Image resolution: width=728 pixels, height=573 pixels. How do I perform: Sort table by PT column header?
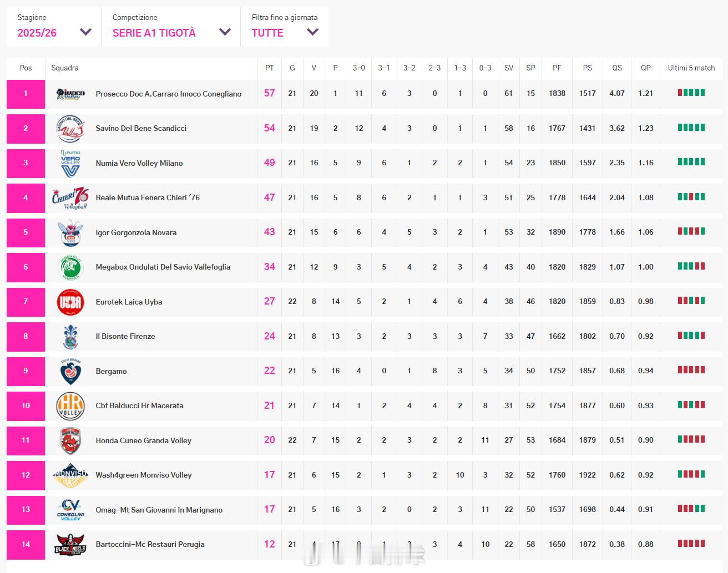pos(269,68)
